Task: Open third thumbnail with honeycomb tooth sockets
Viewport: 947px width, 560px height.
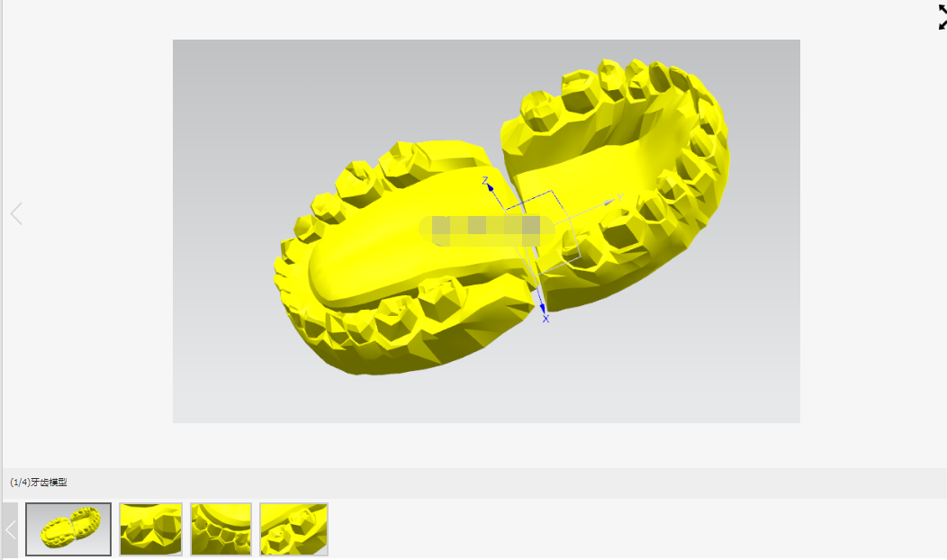Action: pyautogui.click(x=221, y=529)
